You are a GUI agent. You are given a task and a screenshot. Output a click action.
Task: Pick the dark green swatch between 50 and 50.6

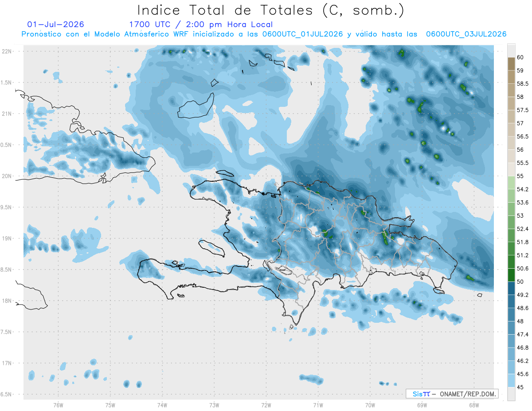511,275
